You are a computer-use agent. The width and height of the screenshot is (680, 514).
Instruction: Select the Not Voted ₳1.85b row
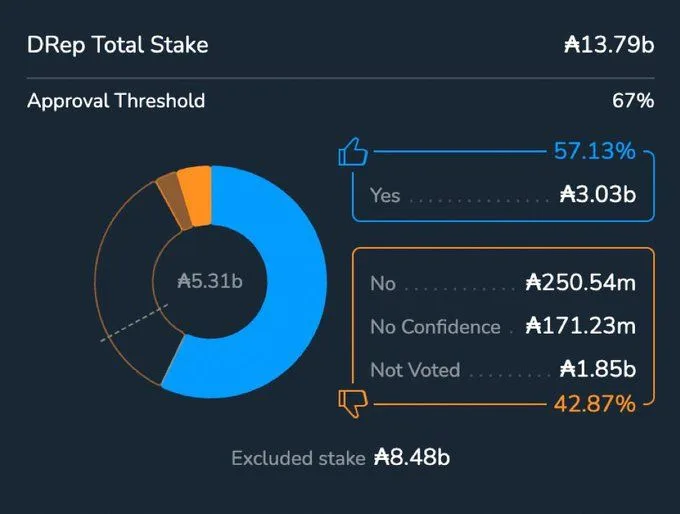502,369
